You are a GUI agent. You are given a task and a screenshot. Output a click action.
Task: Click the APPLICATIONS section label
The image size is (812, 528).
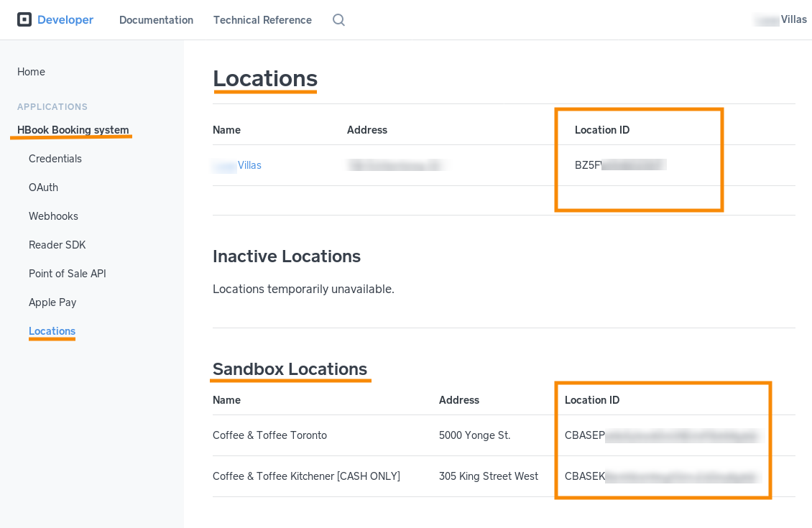(x=52, y=106)
